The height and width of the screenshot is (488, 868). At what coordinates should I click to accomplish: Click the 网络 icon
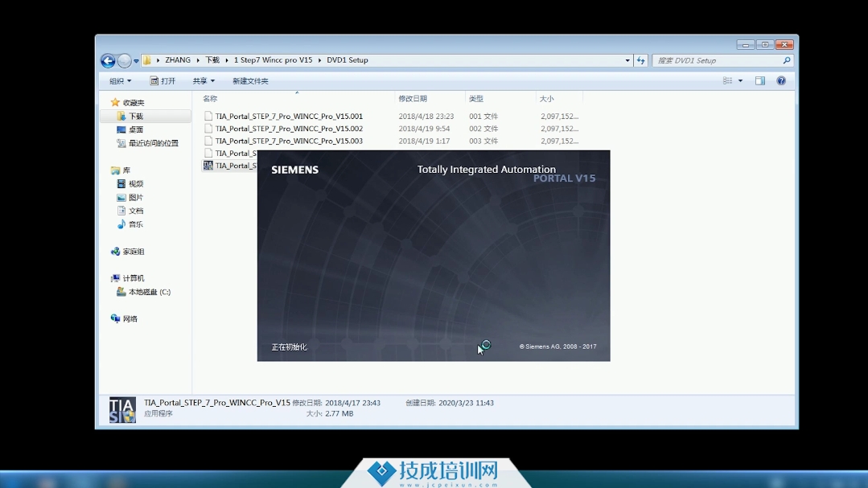[115, 318]
